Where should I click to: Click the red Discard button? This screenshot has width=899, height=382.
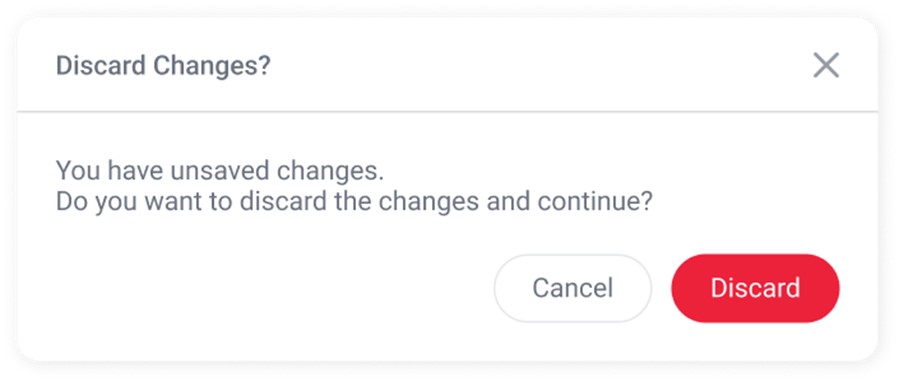pos(755,288)
